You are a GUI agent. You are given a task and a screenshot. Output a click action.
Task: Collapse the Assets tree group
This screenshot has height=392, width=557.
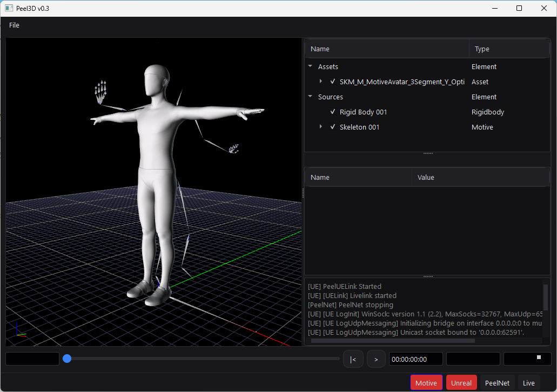click(310, 67)
